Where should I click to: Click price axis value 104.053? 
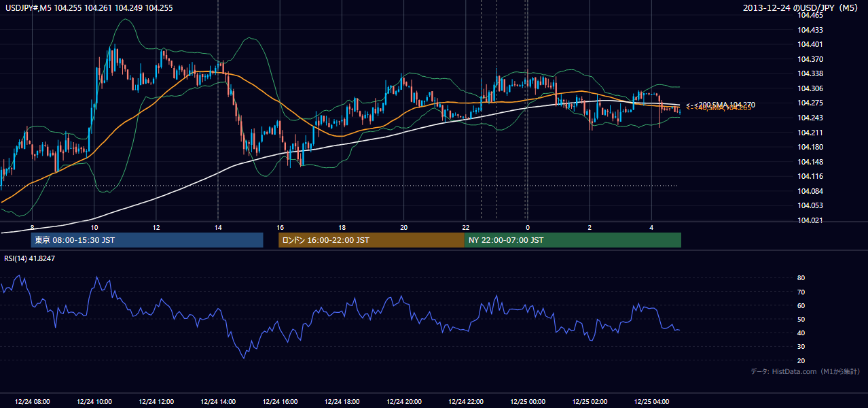coord(810,205)
